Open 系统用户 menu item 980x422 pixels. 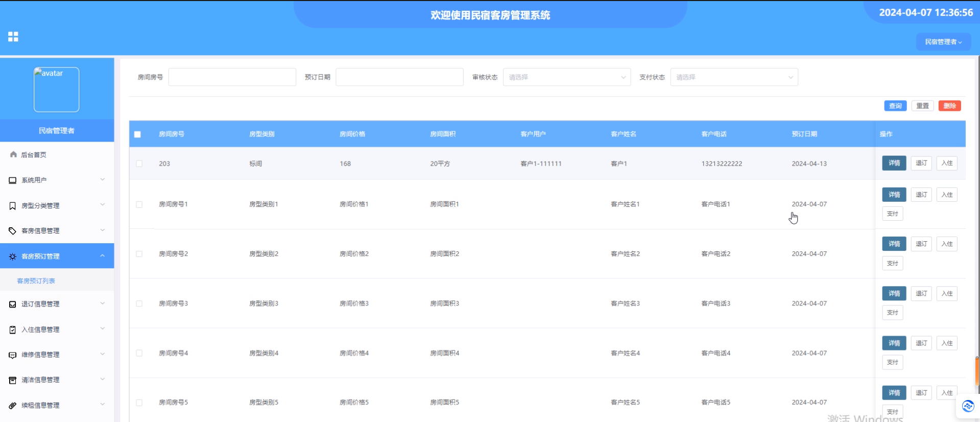(x=57, y=180)
